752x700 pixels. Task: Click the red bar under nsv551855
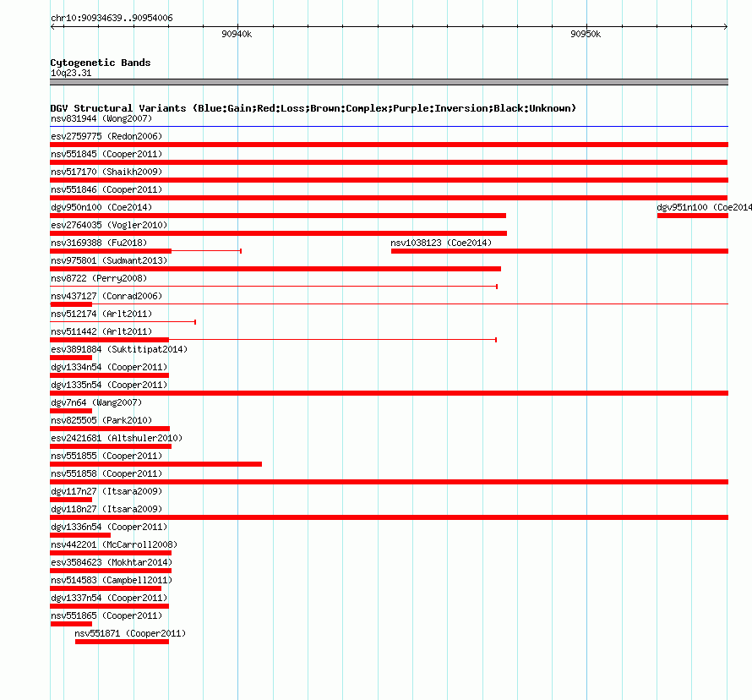pos(155,464)
